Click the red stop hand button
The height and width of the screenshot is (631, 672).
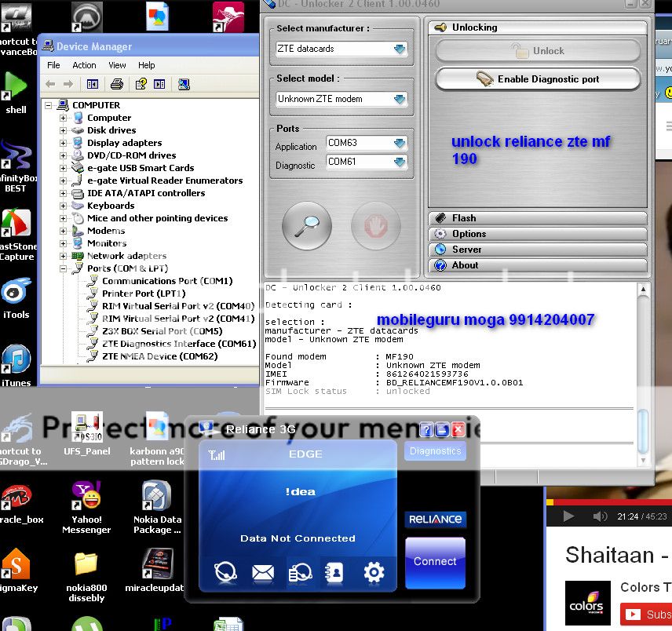pos(376,226)
